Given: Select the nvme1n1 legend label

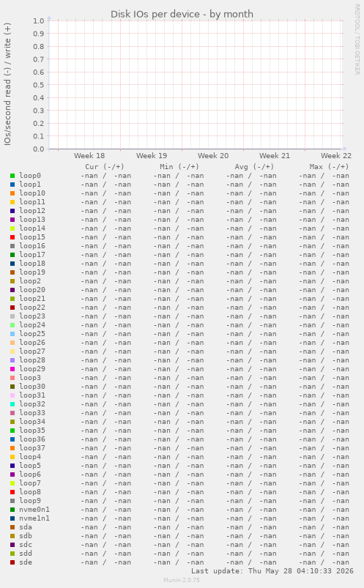Looking at the screenshot, I should click(34, 518).
